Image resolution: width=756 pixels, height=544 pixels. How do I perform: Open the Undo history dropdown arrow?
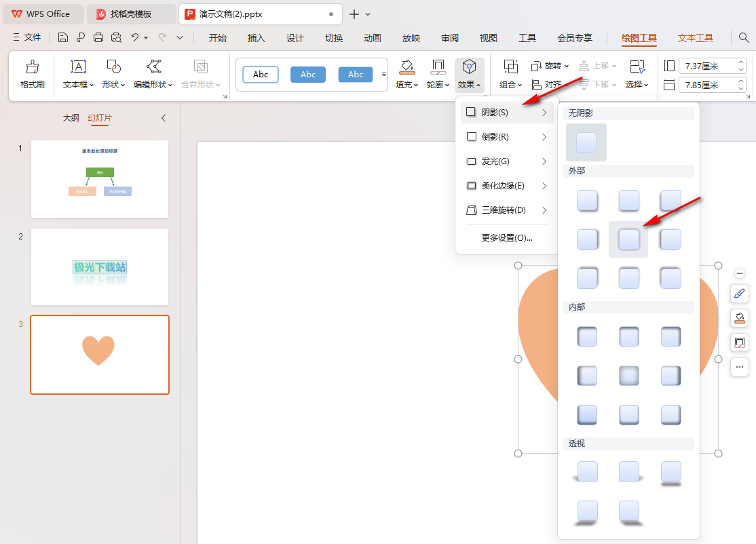click(x=146, y=37)
